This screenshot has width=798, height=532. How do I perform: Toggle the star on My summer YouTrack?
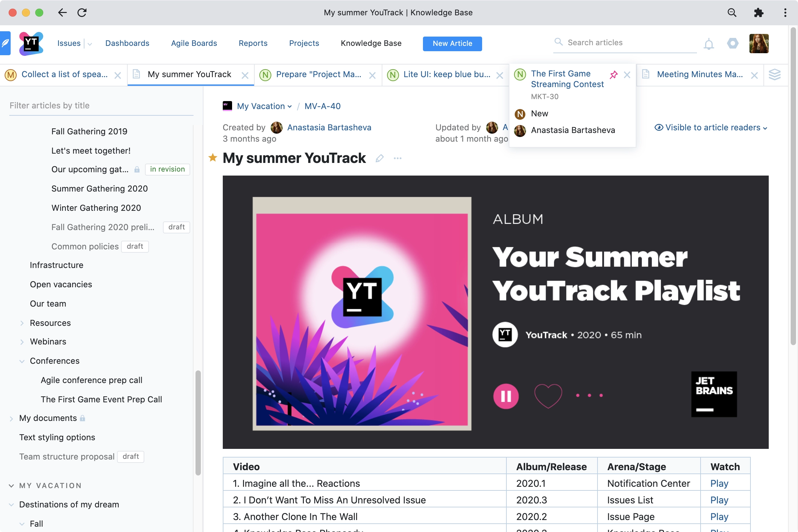(x=213, y=157)
